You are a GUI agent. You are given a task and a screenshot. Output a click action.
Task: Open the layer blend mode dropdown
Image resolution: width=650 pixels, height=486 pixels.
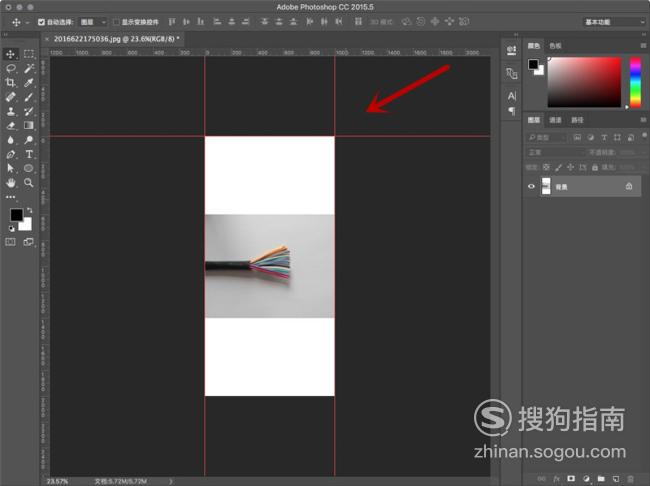555,153
